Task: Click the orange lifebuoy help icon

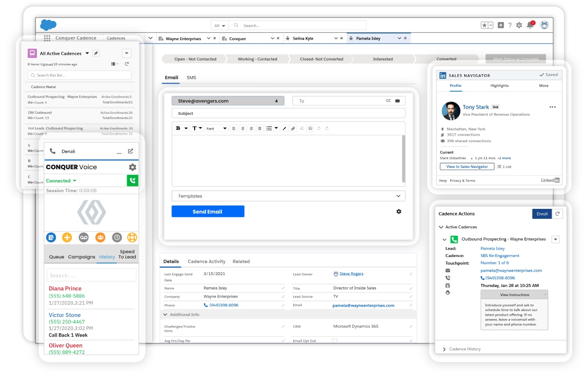Action: (132, 237)
